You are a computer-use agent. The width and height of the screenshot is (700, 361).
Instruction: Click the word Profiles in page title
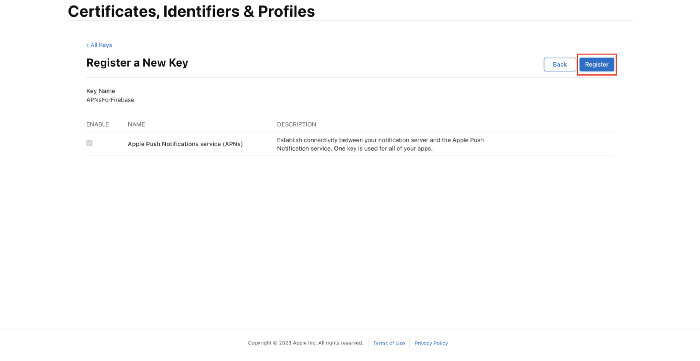(x=286, y=12)
